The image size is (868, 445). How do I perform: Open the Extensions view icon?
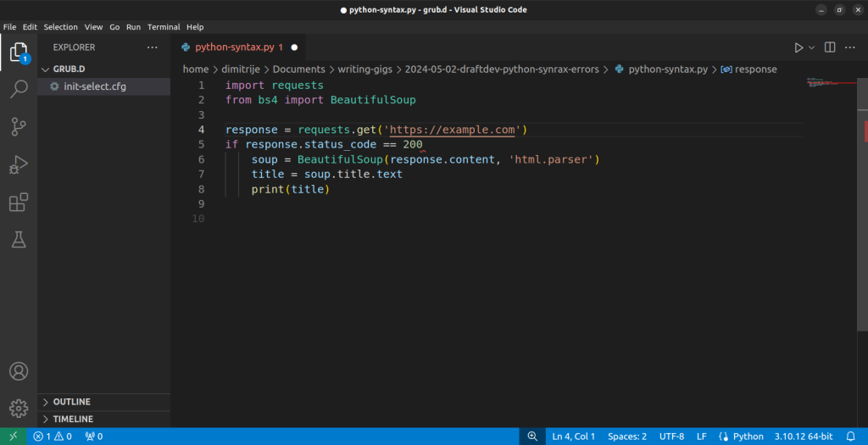point(18,203)
